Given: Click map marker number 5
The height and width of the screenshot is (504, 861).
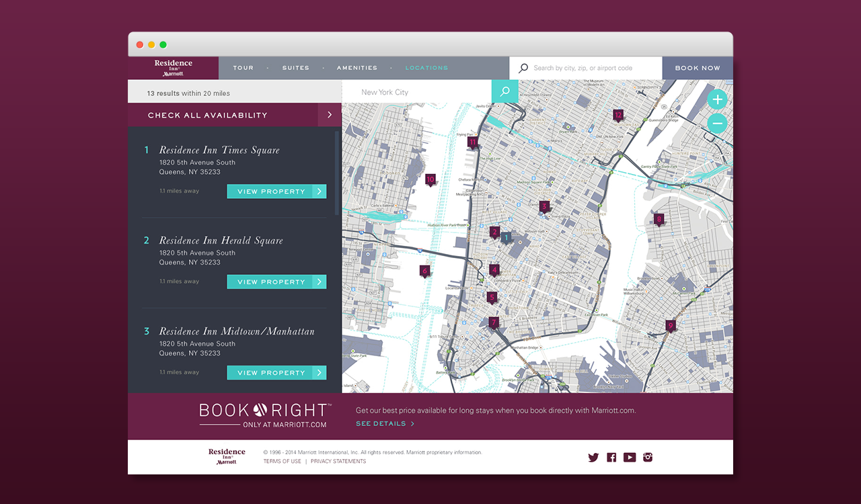Looking at the screenshot, I should point(492,298).
